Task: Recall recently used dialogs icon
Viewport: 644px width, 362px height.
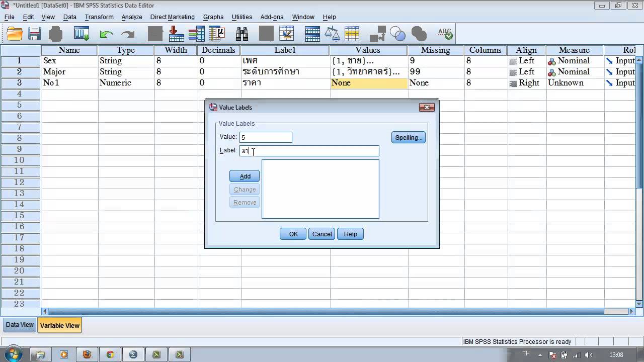Action: (82, 34)
